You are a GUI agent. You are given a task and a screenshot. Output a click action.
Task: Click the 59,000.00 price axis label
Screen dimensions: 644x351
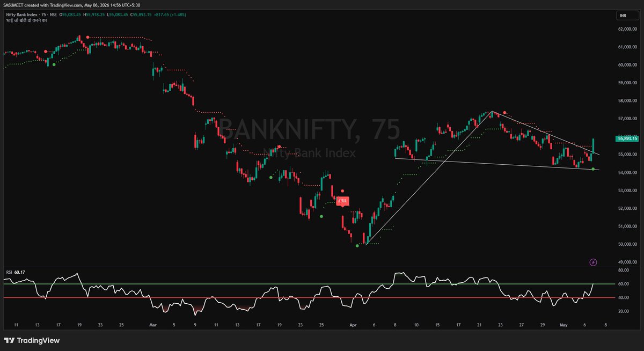click(x=627, y=83)
